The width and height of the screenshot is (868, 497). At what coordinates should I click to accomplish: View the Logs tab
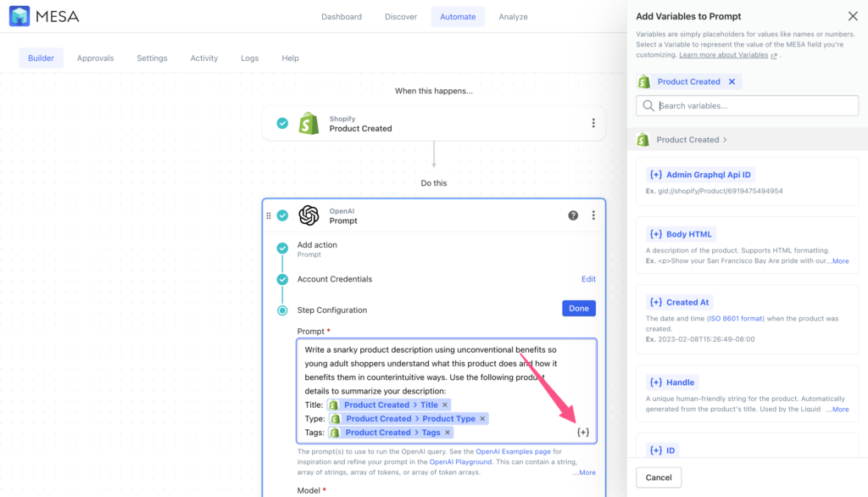[x=250, y=58]
